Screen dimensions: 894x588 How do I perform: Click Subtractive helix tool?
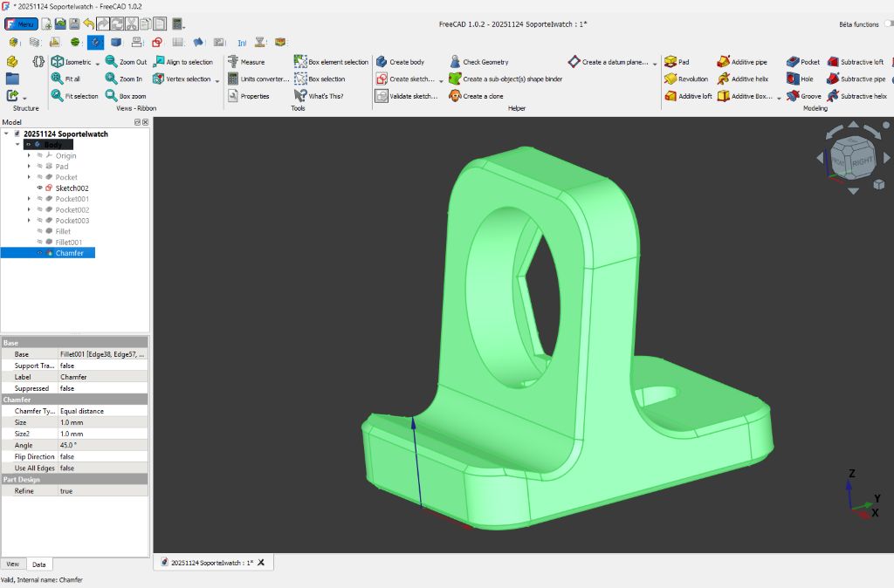tap(857, 96)
